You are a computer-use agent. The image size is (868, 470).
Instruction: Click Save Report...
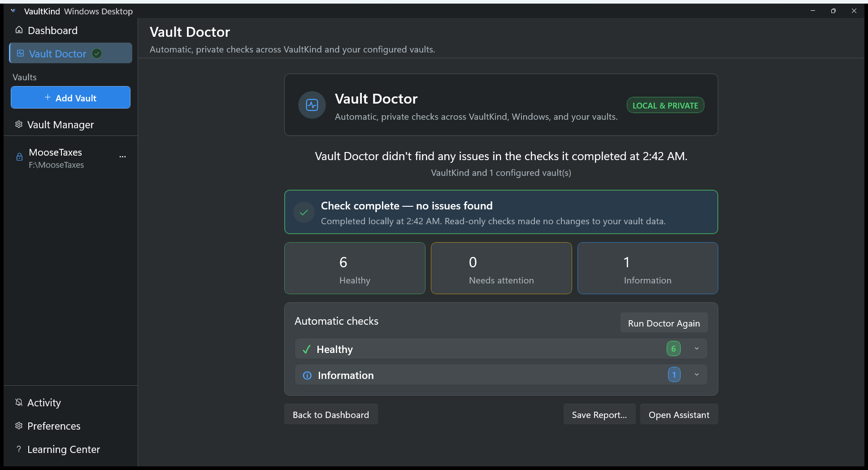(x=599, y=414)
